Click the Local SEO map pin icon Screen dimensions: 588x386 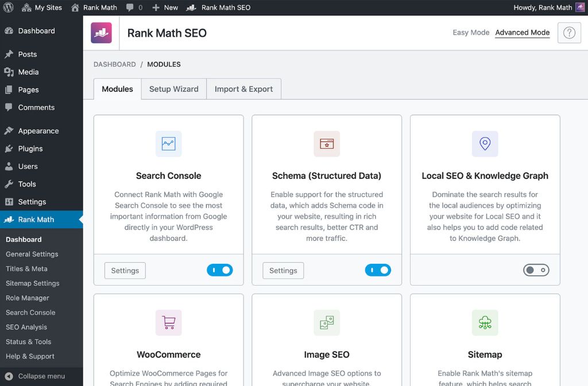coord(485,144)
